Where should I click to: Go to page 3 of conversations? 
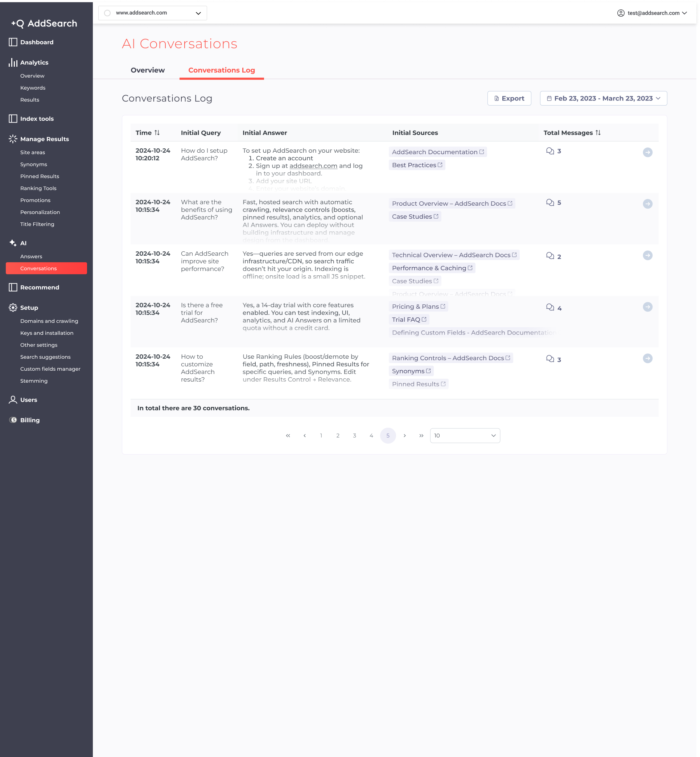[x=355, y=436]
